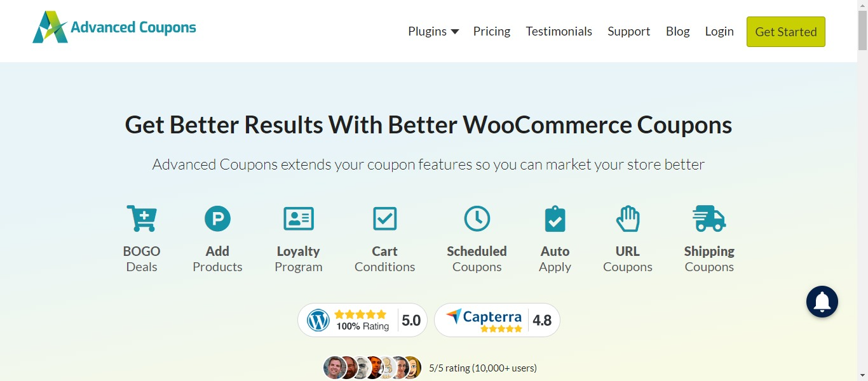Go to the Testimonials page
Viewport: 868px width, 381px height.
(x=559, y=31)
